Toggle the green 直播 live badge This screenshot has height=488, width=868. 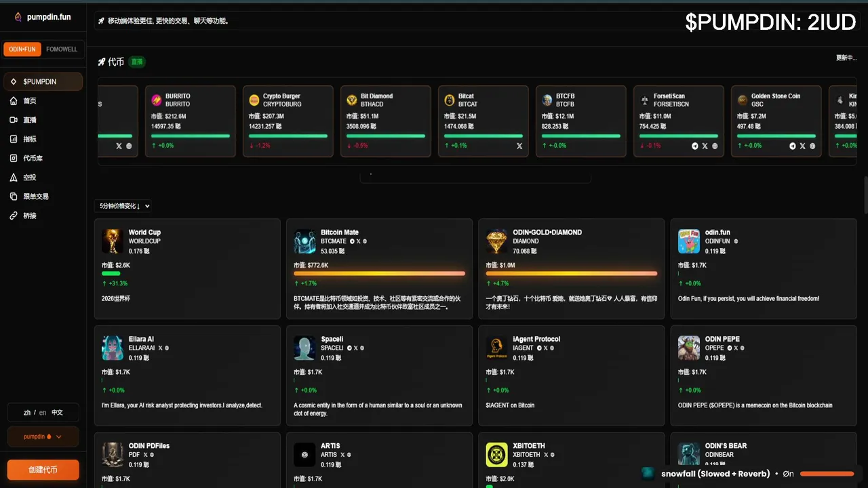pos(137,62)
